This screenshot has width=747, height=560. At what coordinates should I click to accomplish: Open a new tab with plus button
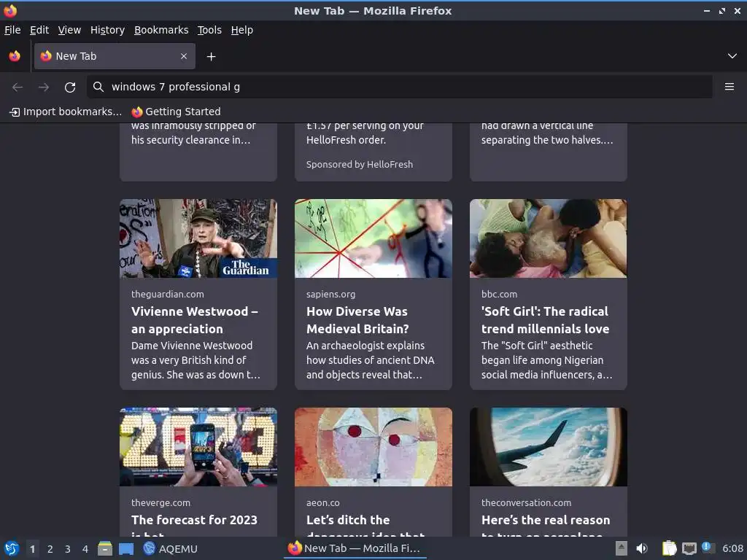pos(211,57)
